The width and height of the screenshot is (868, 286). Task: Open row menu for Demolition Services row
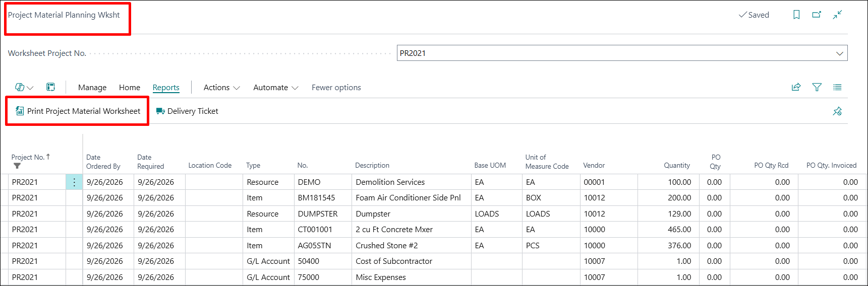point(74,182)
